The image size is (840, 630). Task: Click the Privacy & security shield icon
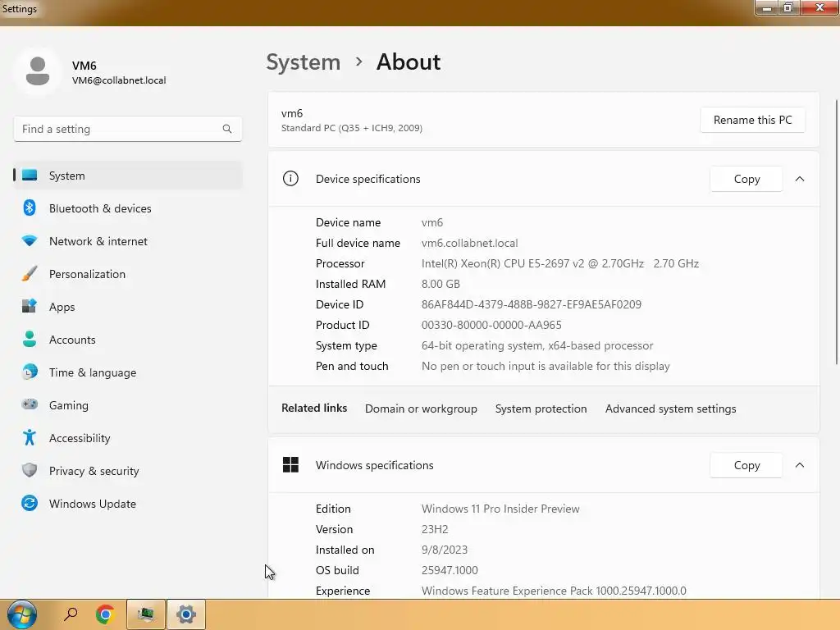[30, 470]
